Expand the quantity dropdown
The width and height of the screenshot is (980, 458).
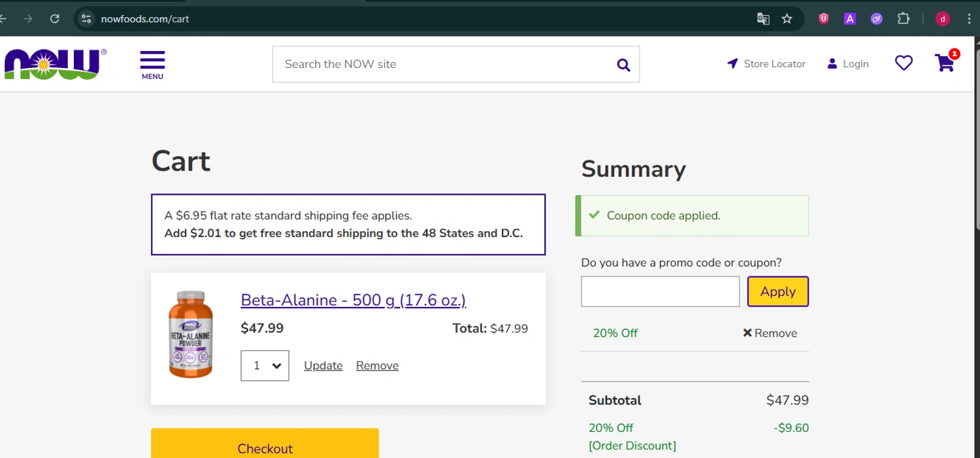[265, 366]
